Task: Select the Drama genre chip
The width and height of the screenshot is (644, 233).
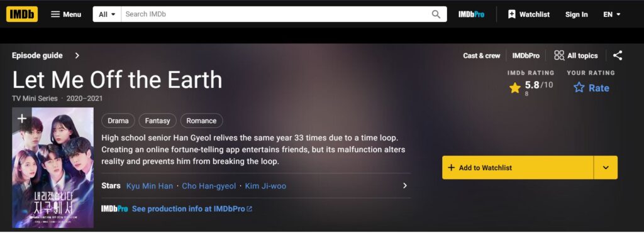Action: tap(118, 121)
